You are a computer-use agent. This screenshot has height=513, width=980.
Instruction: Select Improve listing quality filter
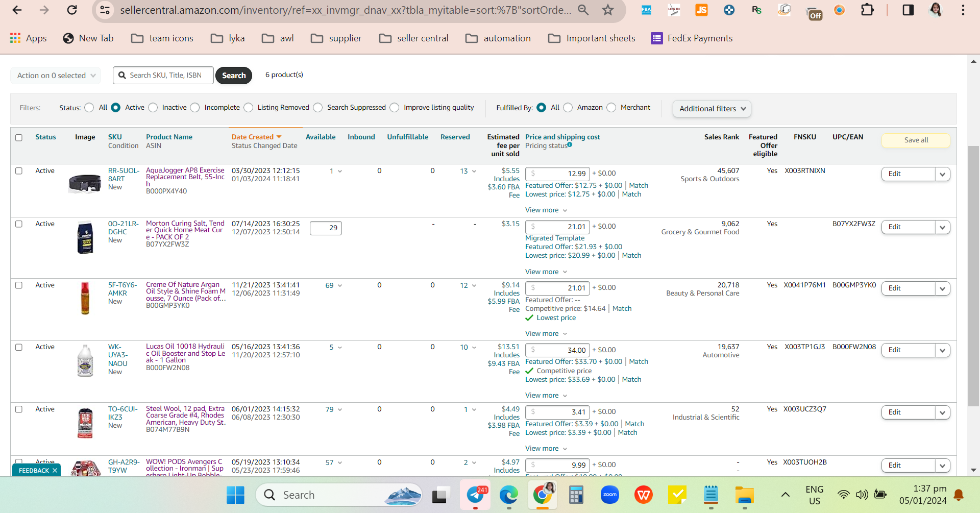[395, 108]
